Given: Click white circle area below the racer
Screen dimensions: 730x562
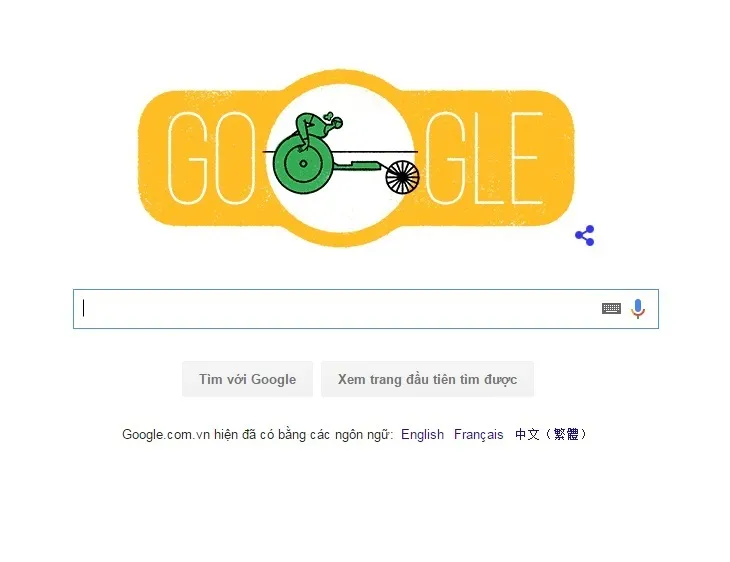Looking at the screenshot, I should [x=342, y=212].
